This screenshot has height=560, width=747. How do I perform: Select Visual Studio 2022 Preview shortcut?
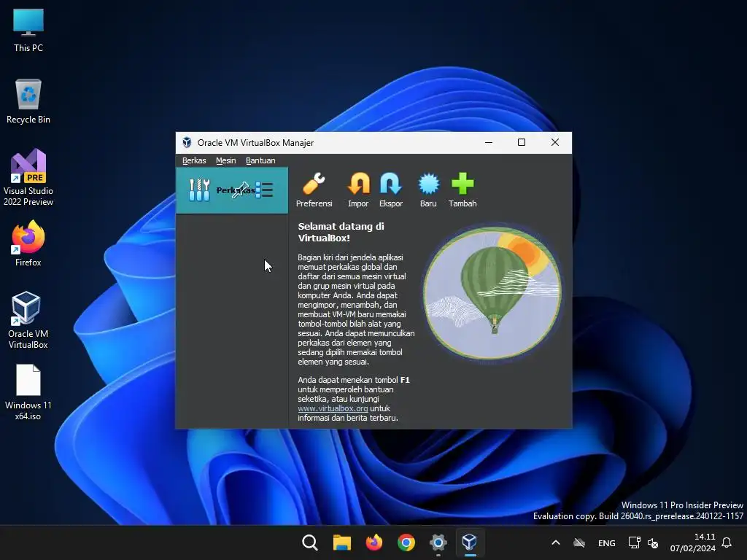[x=28, y=177]
